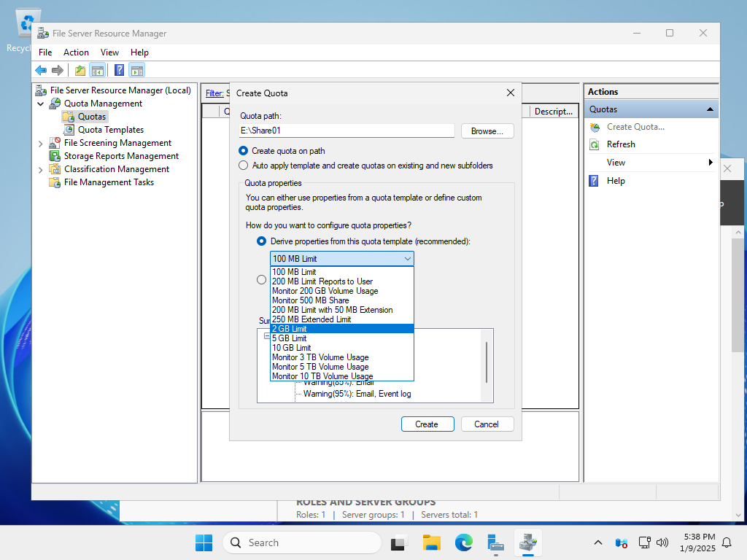Click 'Warning(95%): Email, Event log' entry
The image size is (747, 560).
(357, 394)
